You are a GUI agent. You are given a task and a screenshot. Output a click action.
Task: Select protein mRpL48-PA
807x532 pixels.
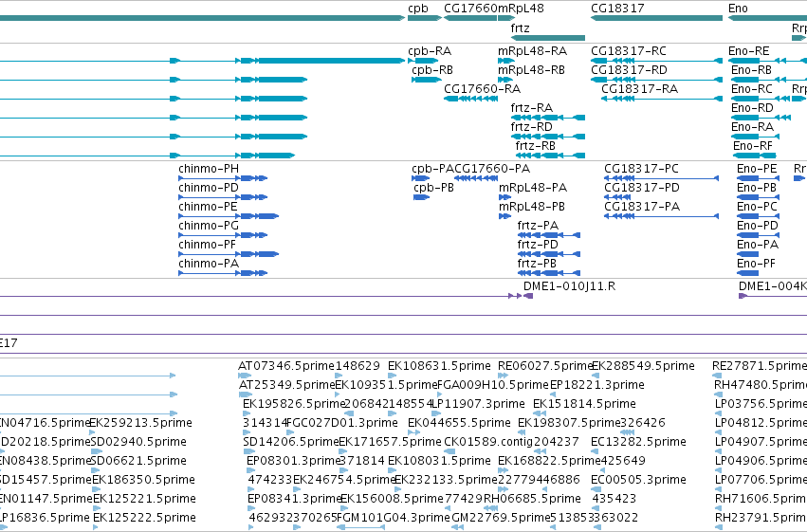click(x=533, y=189)
